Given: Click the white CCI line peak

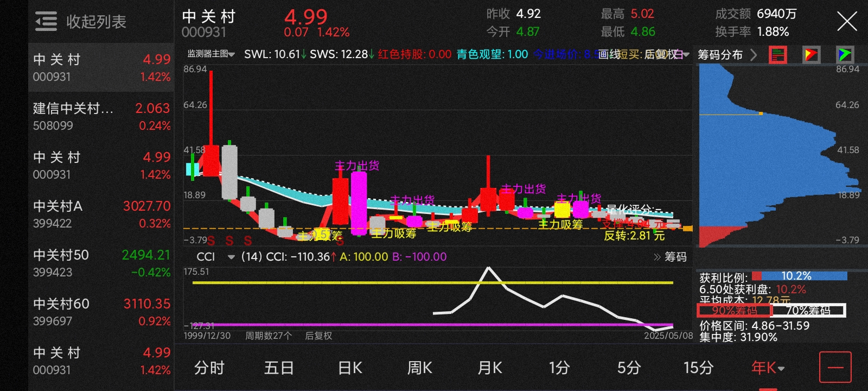Looking at the screenshot, I should click(489, 268).
